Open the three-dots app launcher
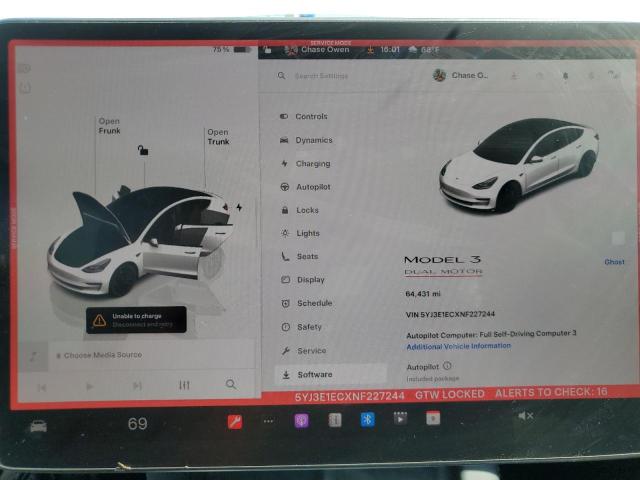 [269, 421]
